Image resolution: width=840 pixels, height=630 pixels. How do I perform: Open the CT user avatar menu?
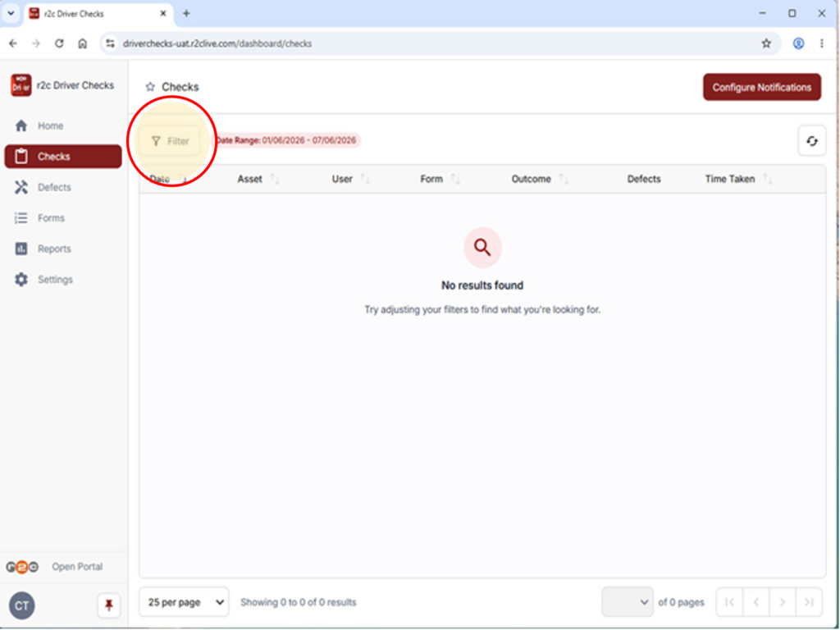[x=22, y=606]
